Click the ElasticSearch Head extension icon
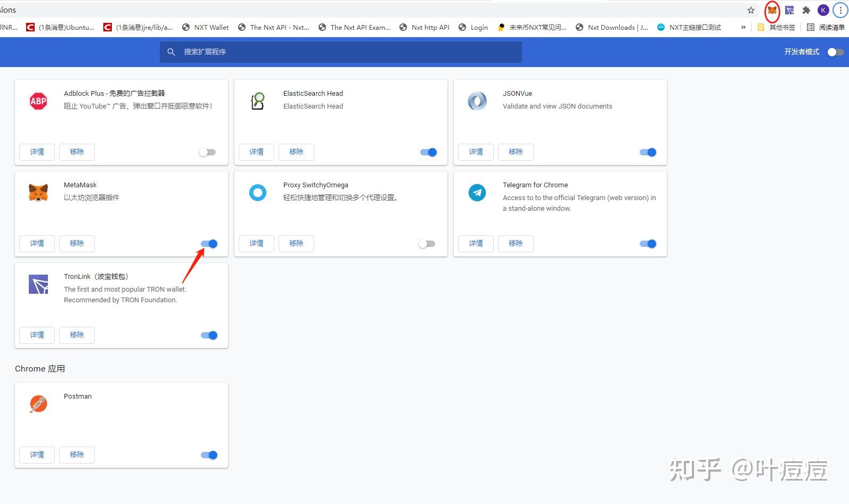The width and height of the screenshot is (849, 504). (258, 101)
